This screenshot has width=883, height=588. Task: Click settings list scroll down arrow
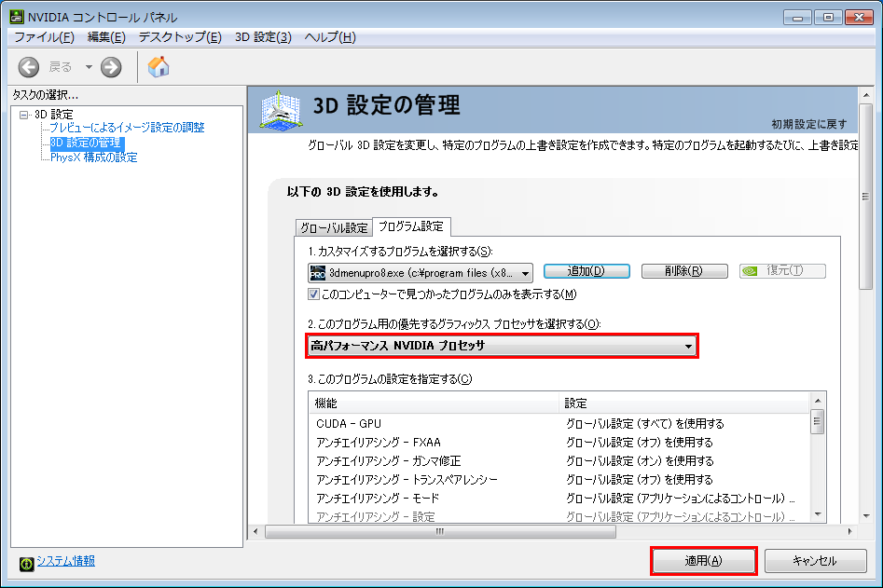818,515
